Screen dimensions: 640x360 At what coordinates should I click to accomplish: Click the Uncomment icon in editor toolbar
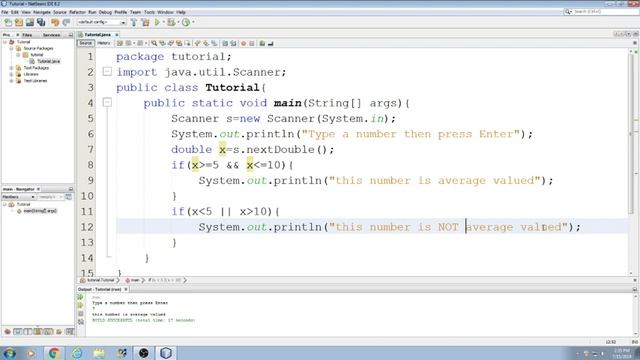270,43
